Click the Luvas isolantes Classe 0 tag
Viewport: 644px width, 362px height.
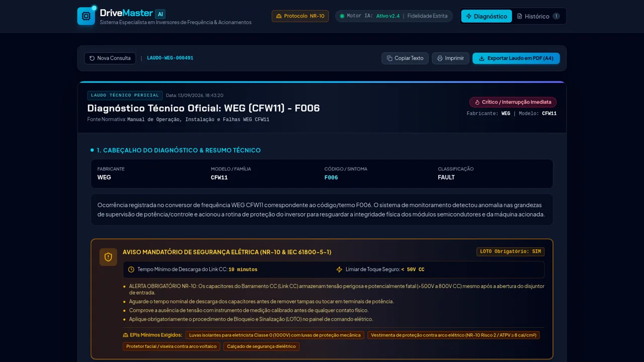point(275,335)
